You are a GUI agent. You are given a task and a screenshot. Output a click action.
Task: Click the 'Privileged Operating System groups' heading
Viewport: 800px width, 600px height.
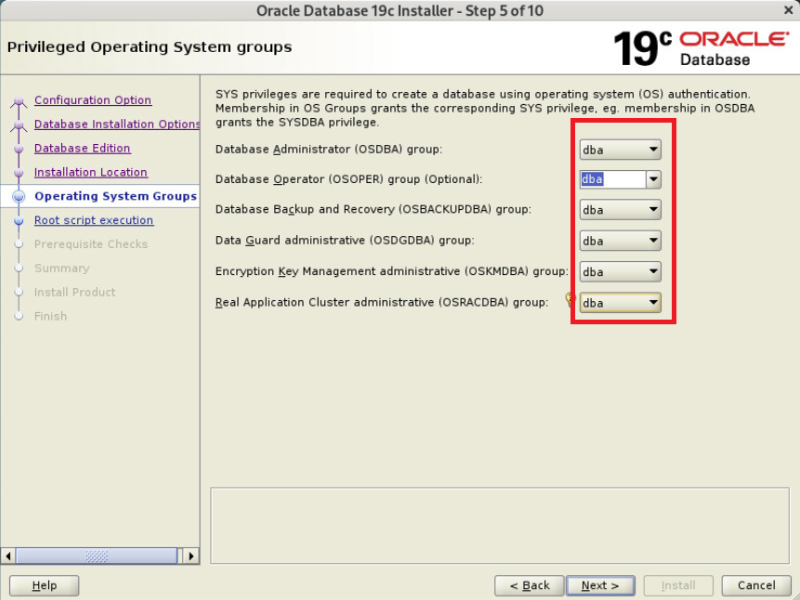pos(149,47)
